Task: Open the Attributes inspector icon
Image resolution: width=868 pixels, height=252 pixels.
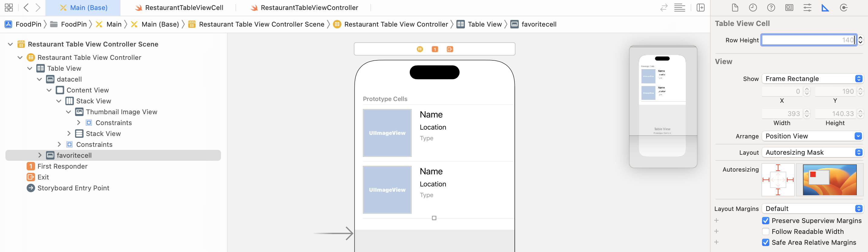Action: coord(807,8)
